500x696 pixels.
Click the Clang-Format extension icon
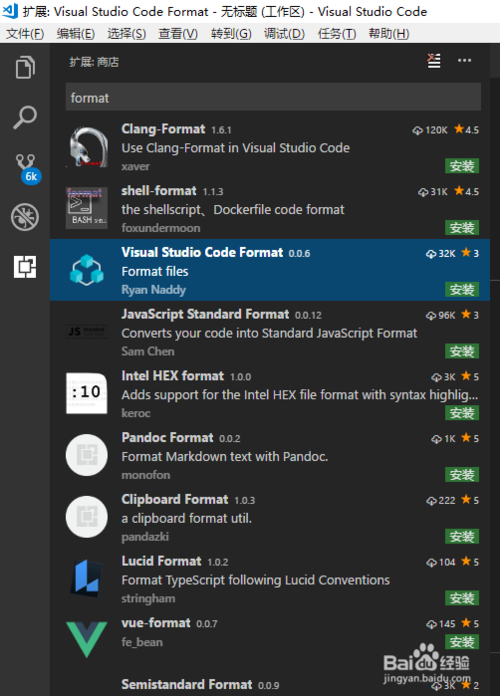click(87, 147)
